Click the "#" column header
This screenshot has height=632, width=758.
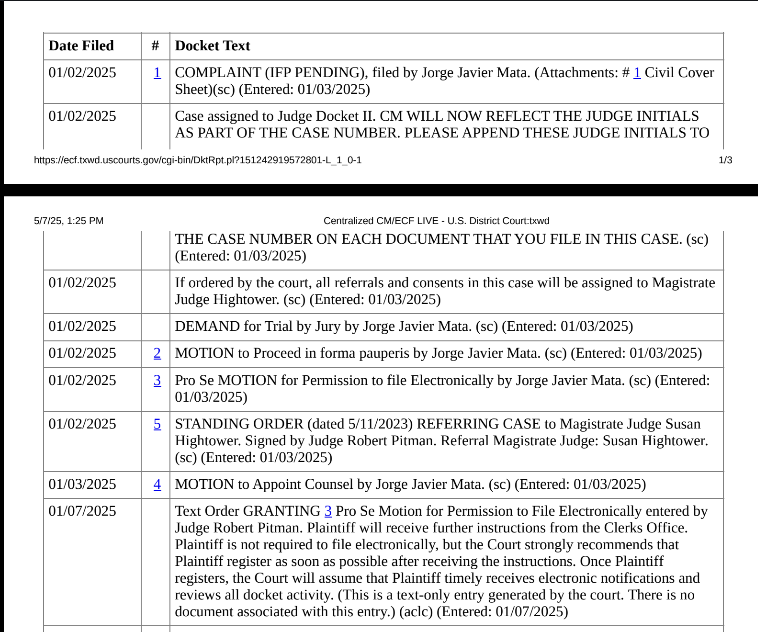155,46
